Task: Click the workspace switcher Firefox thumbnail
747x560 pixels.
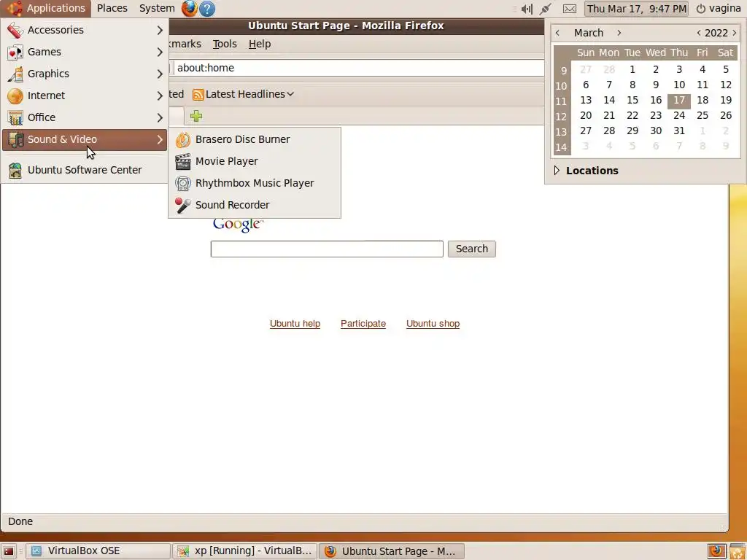Action: (716, 551)
